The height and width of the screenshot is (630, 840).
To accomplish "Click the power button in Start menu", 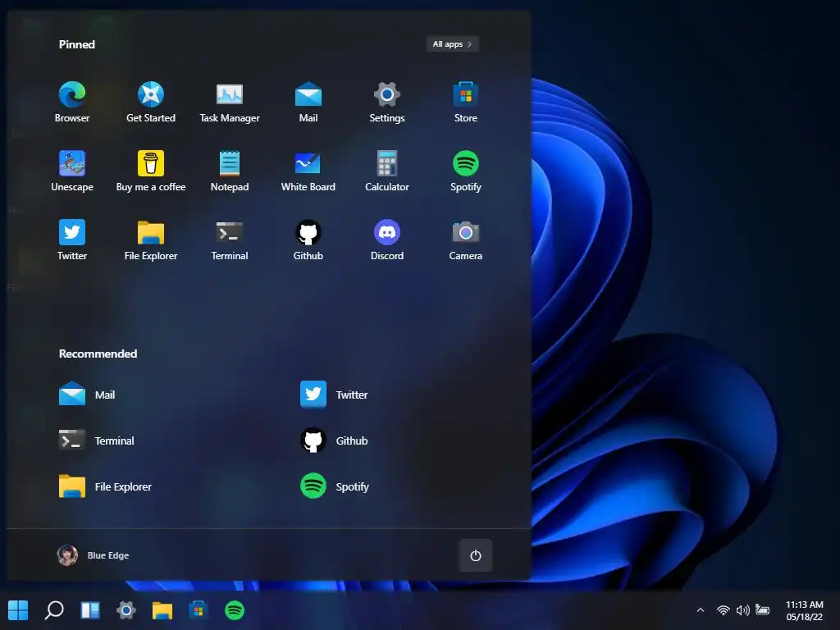I will click(x=475, y=555).
